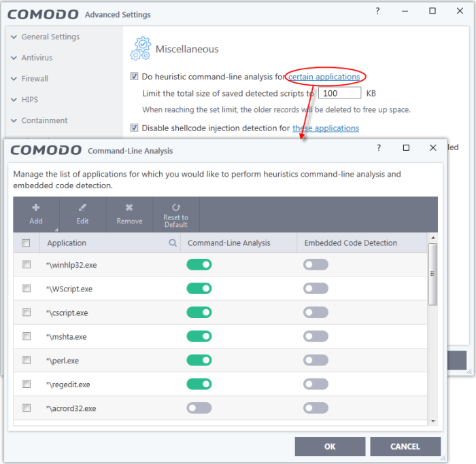This screenshot has width=476, height=464.
Task: Click help question mark in Command-Line Analysis window
Action: [379, 147]
